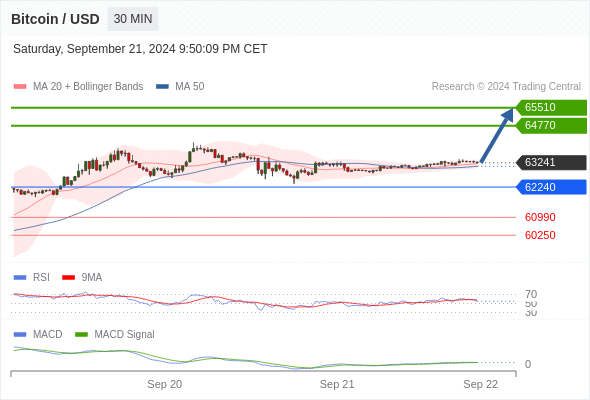The image size is (590, 400).
Task: Click the 9MA legend label
Action: [92, 278]
